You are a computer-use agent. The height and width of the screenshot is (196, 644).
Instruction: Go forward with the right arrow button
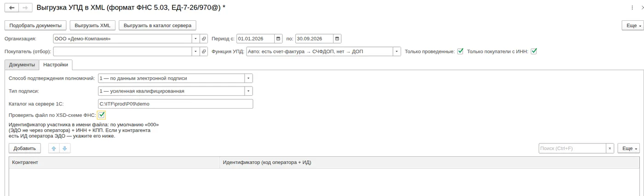pos(25,8)
